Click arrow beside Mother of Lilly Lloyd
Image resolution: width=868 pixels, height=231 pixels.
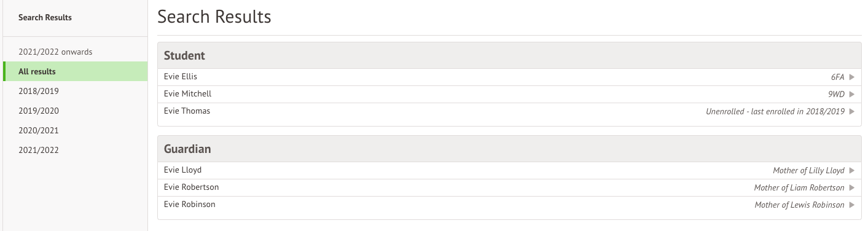pos(852,170)
